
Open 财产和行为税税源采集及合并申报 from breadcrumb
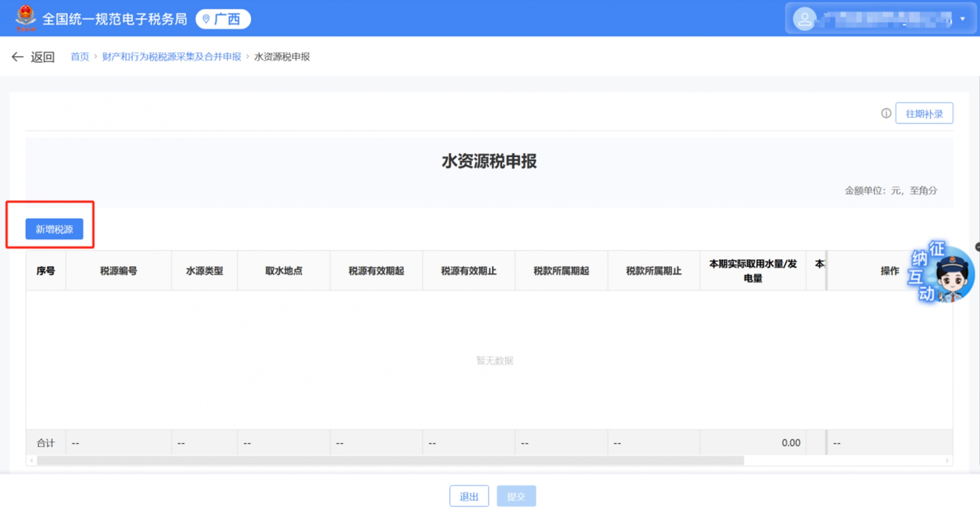(171, 57)
